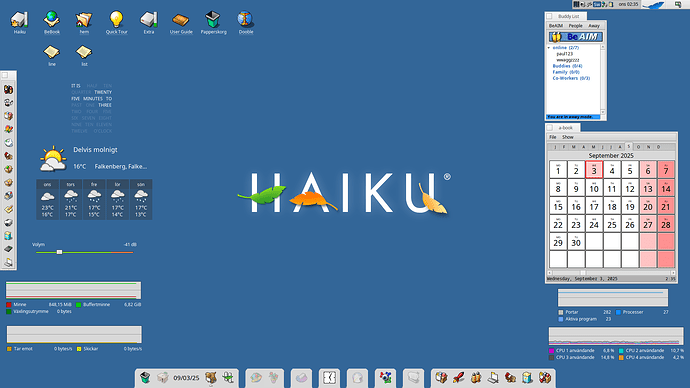Click the blue-red molecule icon in bottom dock
Viewport: 690px width, 388px height.
pyautogui.click(x=385, y=377)
